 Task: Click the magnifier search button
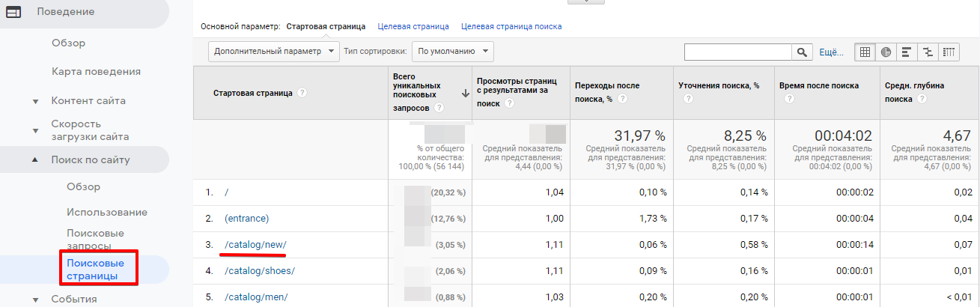click(803, 52)
